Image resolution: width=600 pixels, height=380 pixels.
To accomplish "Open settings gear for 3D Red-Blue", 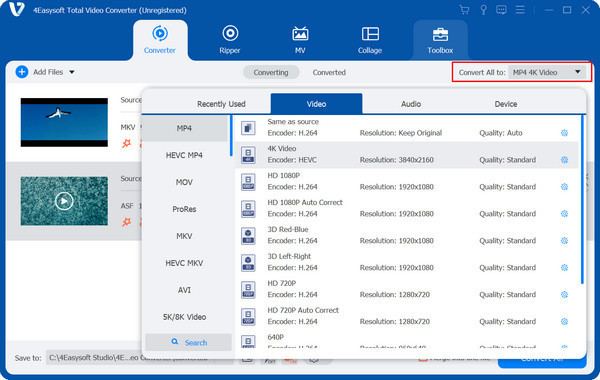I will tap(564, 241).
